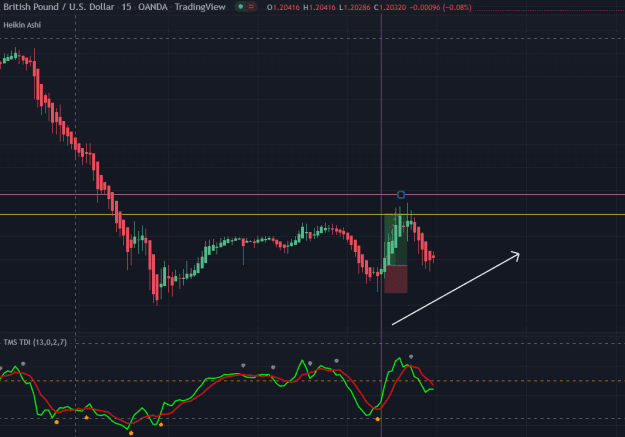Click the 15 interval label in the header
This screenshot has height=437, width=625.
tap(126, 7)
